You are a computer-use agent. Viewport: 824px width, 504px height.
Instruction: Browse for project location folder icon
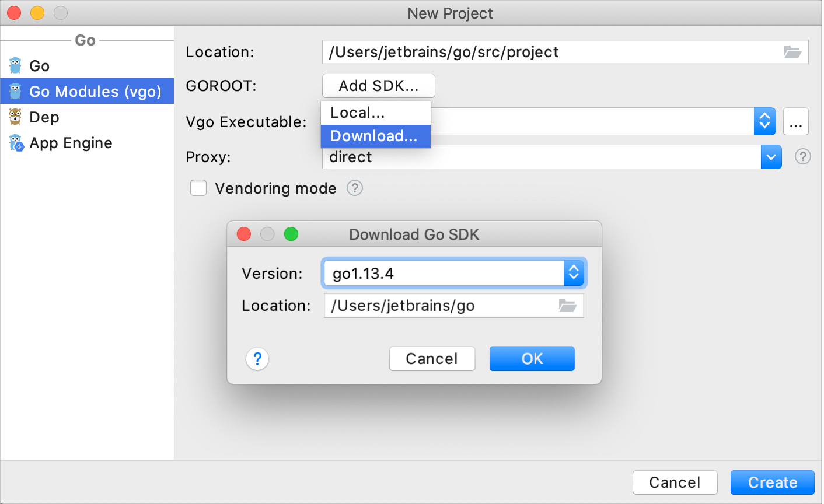click(792, 52)
